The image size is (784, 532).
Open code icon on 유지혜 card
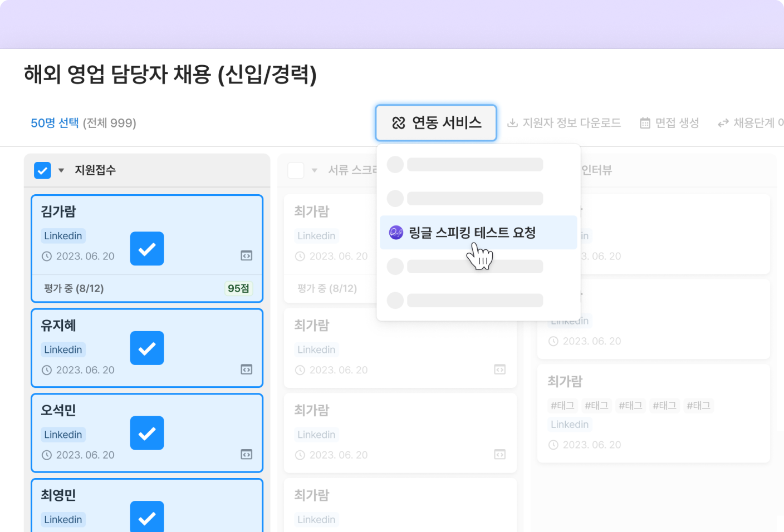click(246, 370)
